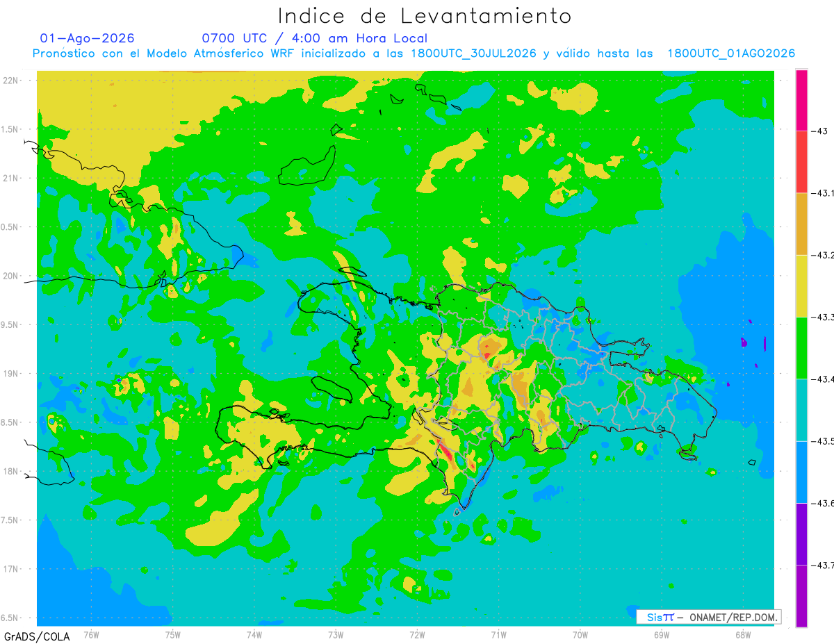
Task: Click the '19N' latitude label
Action: pos(12,373)
